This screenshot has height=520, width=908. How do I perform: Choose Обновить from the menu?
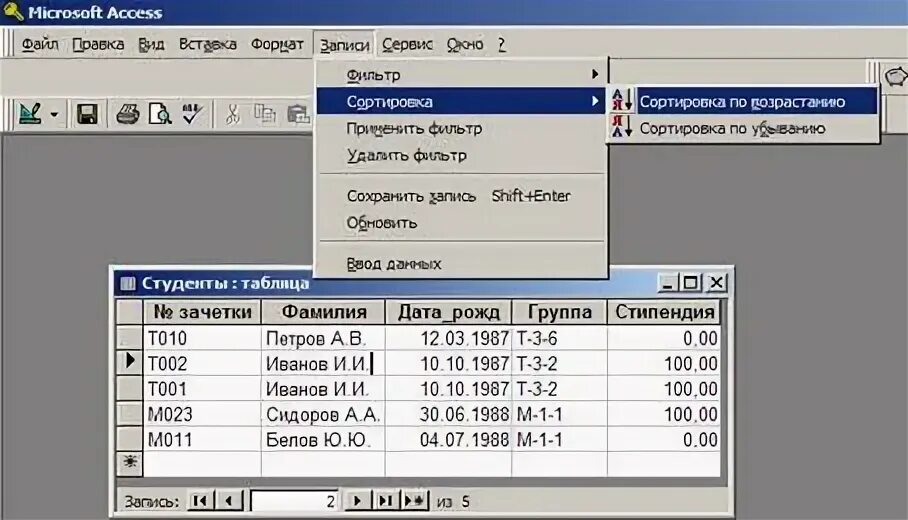pyautogui.click(x=461, y=223)
